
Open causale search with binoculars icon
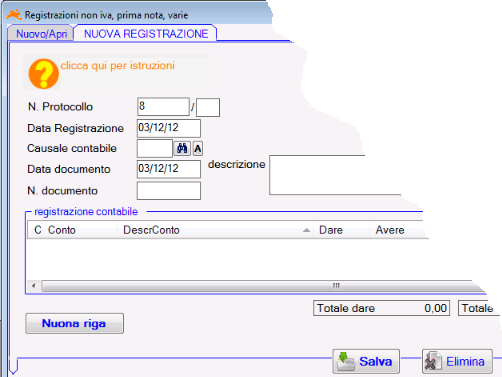[x=182, y=148]
